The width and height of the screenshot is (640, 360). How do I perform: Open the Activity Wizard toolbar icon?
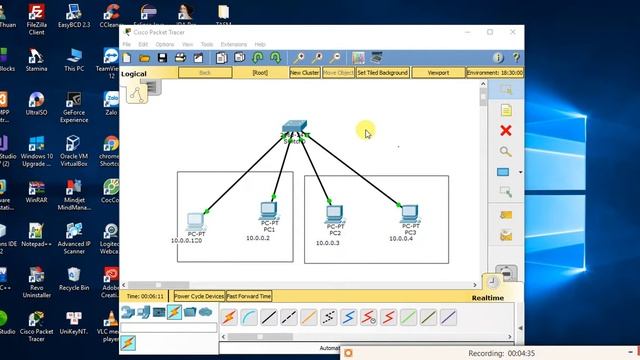[198, 58]
